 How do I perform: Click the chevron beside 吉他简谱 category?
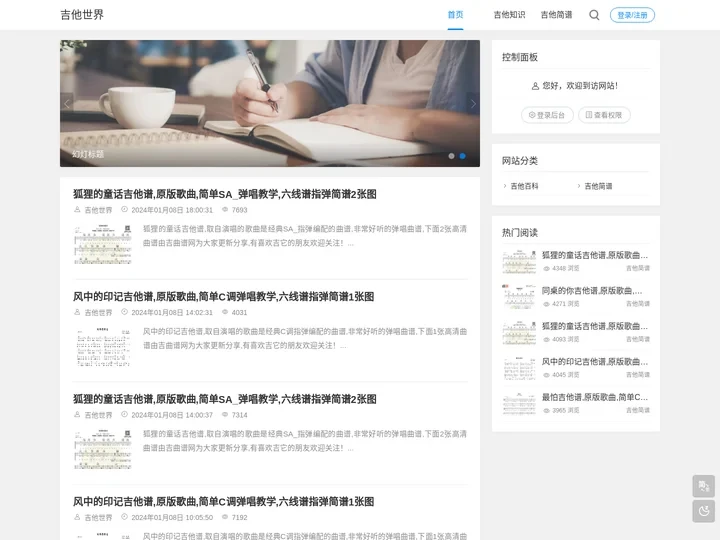pyautogui.click(x=579, y=186)
